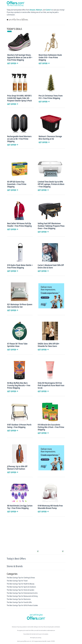Viewport: 82px width, 644px height.
Task: Open the Hydro Flask water bottle image
Action: tap(19, 252)
